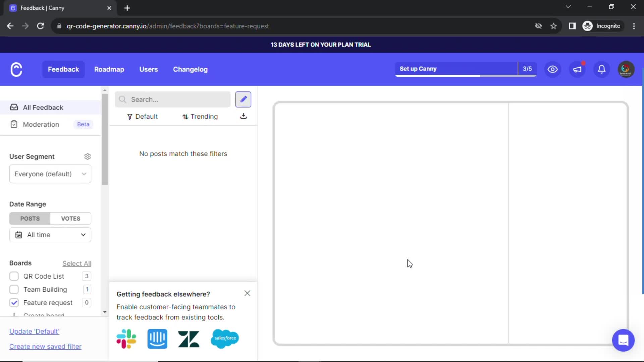Click the changelog announcement megaphone icon
This screenshot has height=362, width=644.
[577, 69]
